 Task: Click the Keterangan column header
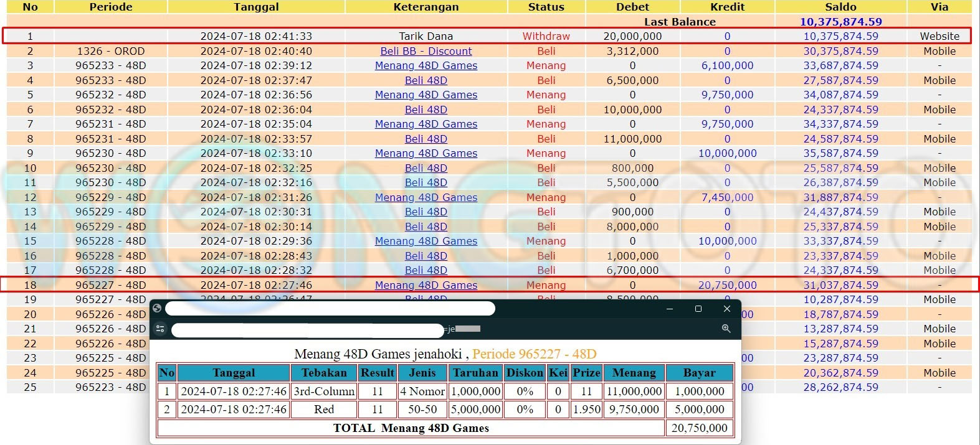point(426,7)
